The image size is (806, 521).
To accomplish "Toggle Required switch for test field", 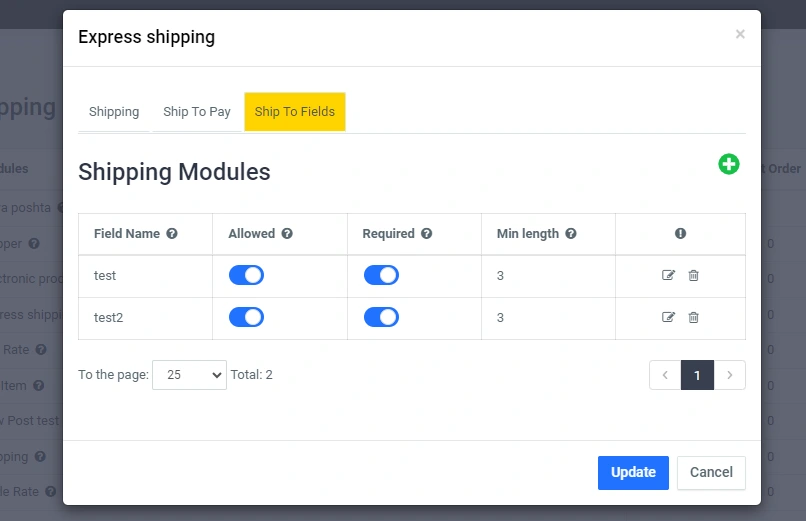I will pyautogui.click(x=381, y=275).
